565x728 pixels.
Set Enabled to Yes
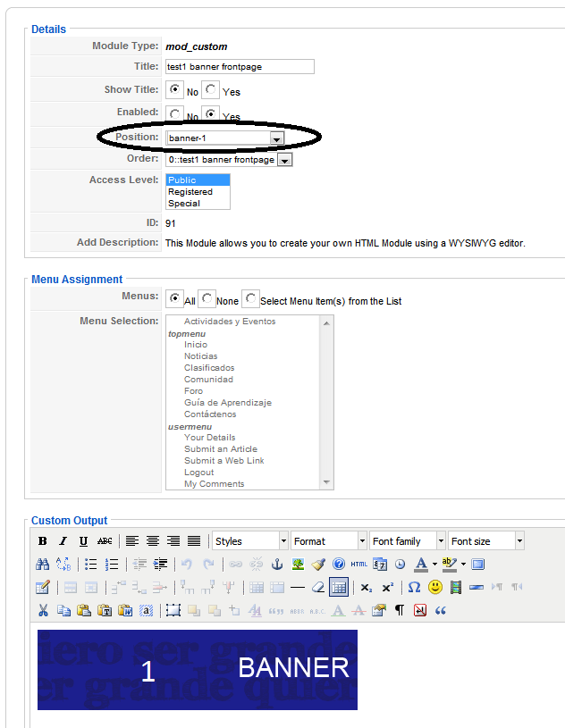210,113
